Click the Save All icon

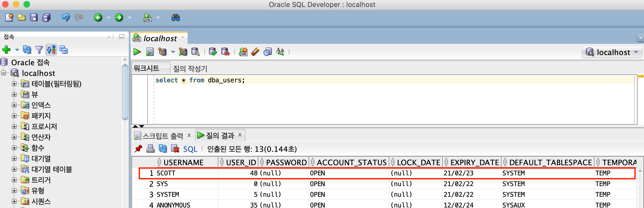click(x=46, y=18)
